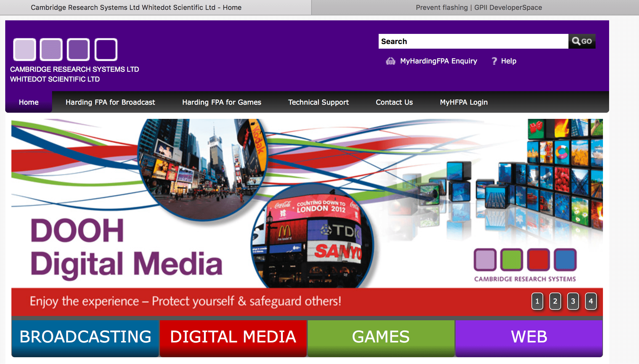
Task: Go to slide 4 of banner
Action: (591, 301)
